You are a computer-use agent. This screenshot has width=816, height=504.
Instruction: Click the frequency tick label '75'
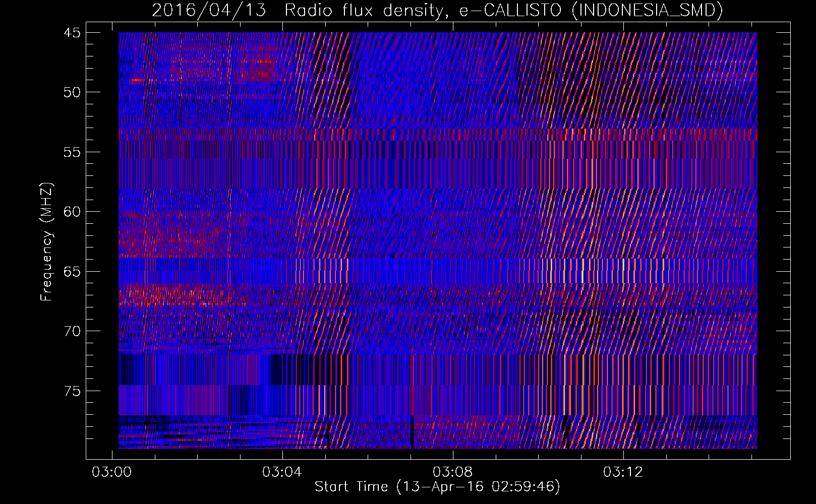point(72,391)
